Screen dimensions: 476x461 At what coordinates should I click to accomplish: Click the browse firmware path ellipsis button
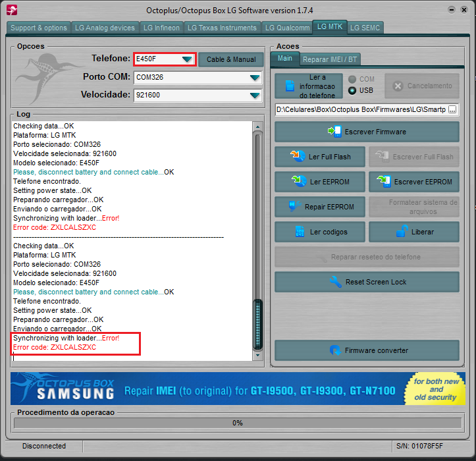click(x=452, y=109)
